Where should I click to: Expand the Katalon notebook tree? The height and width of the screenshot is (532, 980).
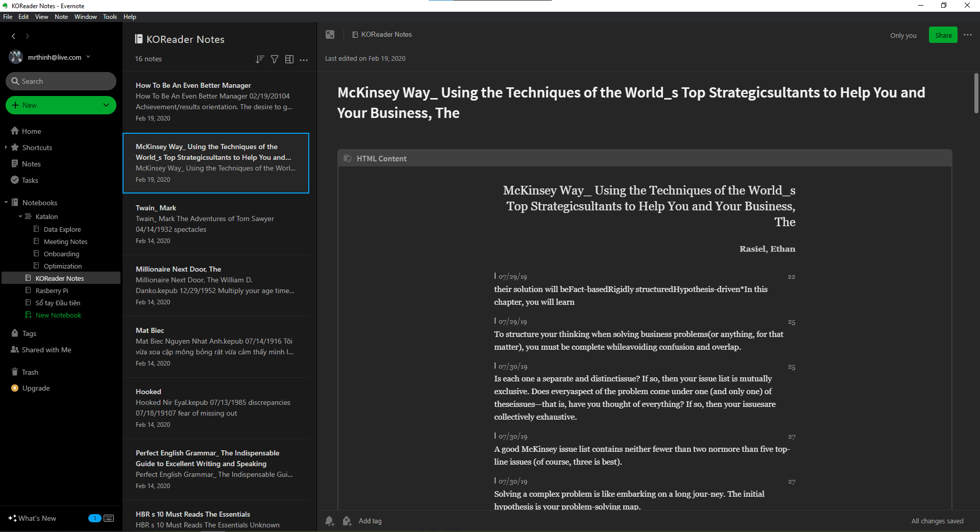pyautogui.click(x=19, y=216)
